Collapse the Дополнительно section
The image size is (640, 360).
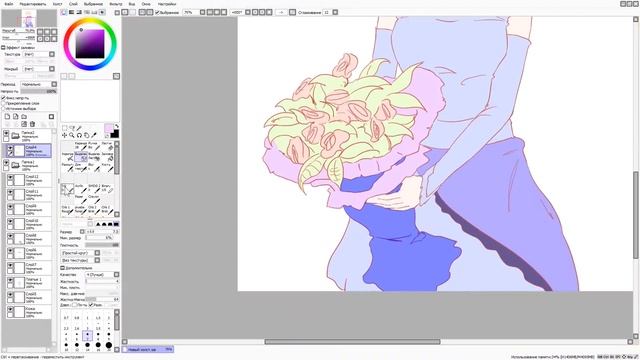click(62, 268)
